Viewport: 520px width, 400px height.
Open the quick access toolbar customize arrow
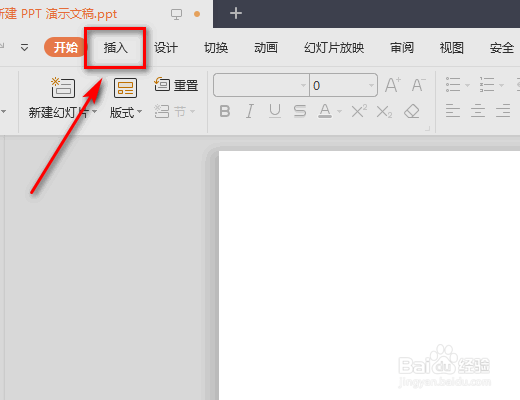click(x=24, y=48)
